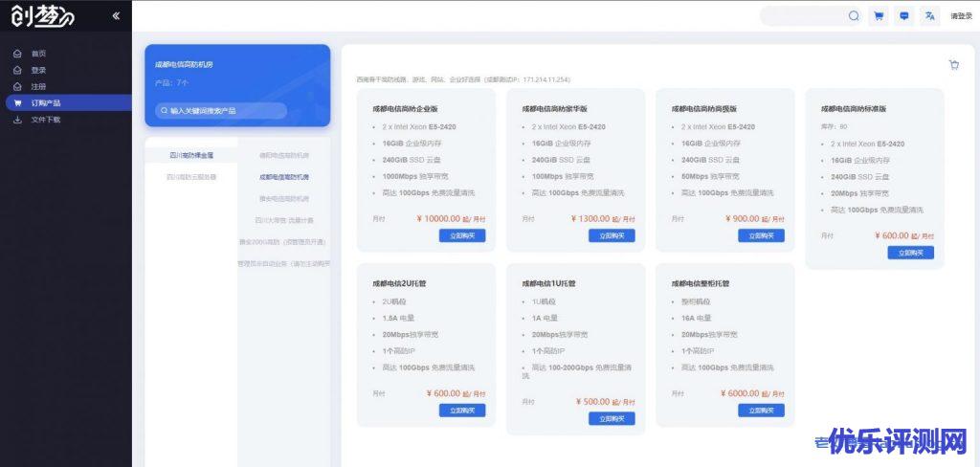Viewport: 980px width, 467px height.
Task: Click the outlined cart icon in the product panel corner
Action: click(954, 64)
